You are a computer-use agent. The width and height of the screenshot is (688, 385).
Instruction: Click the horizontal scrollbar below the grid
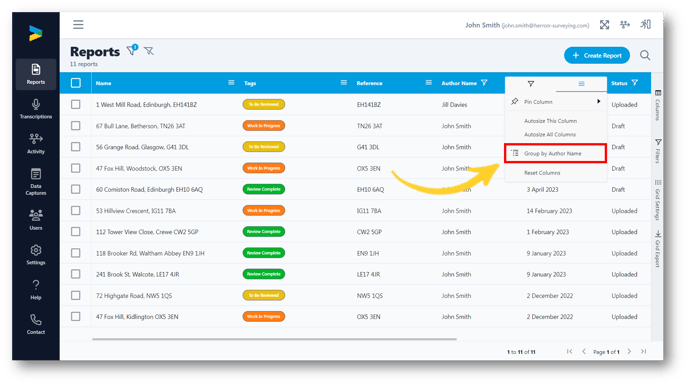pos(274,339)
